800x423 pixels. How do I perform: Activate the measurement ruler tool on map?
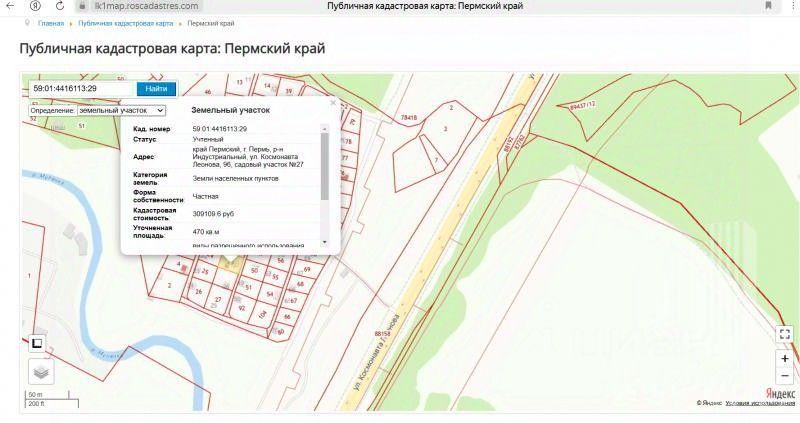point(37,343)
